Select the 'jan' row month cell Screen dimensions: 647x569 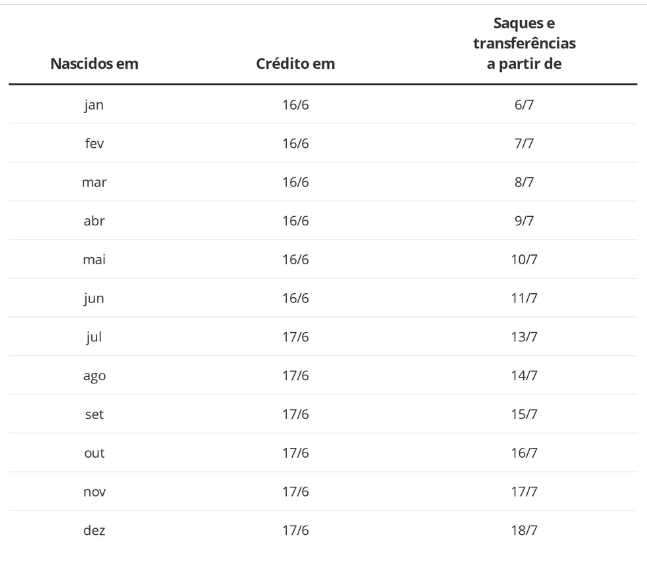(94, 105)
